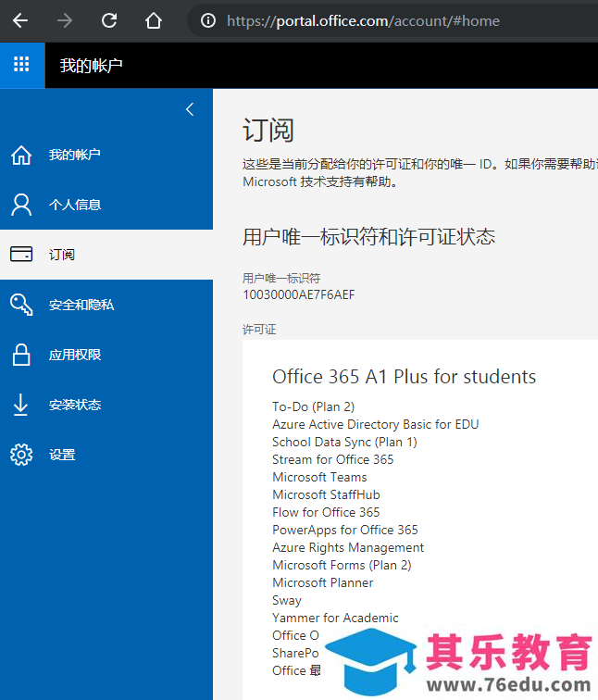Screen dimensions: 598x700
Task: Reload the page with the refresh icon
Action: pyautogui.click(x=109, y=20)
